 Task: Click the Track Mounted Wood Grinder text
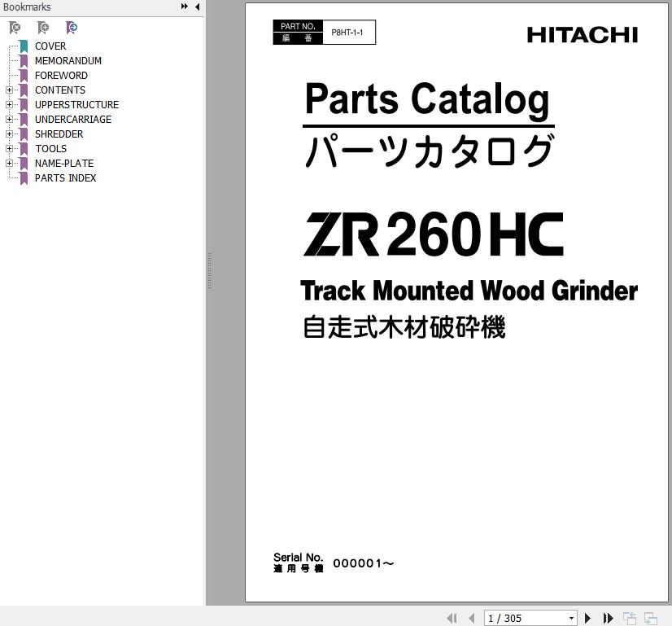[x=469, y=291]
